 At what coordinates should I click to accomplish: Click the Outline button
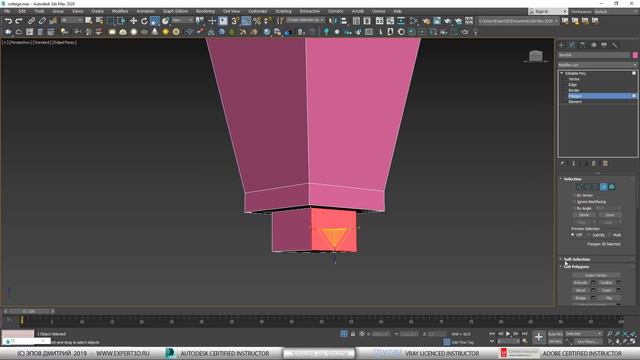(x=607, y=283)
